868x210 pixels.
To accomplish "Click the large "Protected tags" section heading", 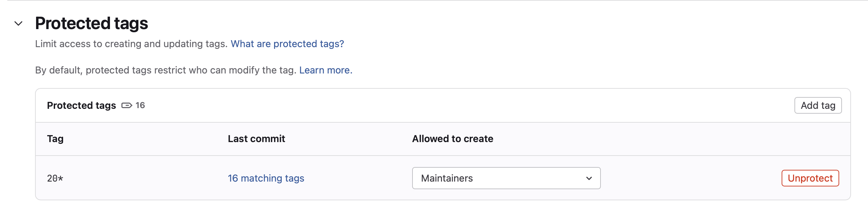I will 92,24.
